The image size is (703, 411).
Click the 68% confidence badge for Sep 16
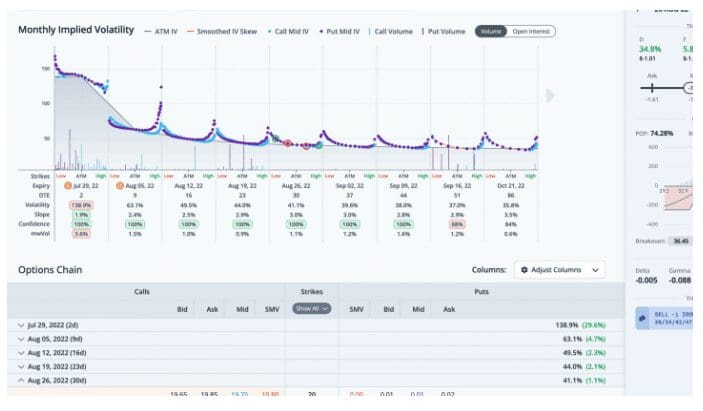click(x=457, y=223)
